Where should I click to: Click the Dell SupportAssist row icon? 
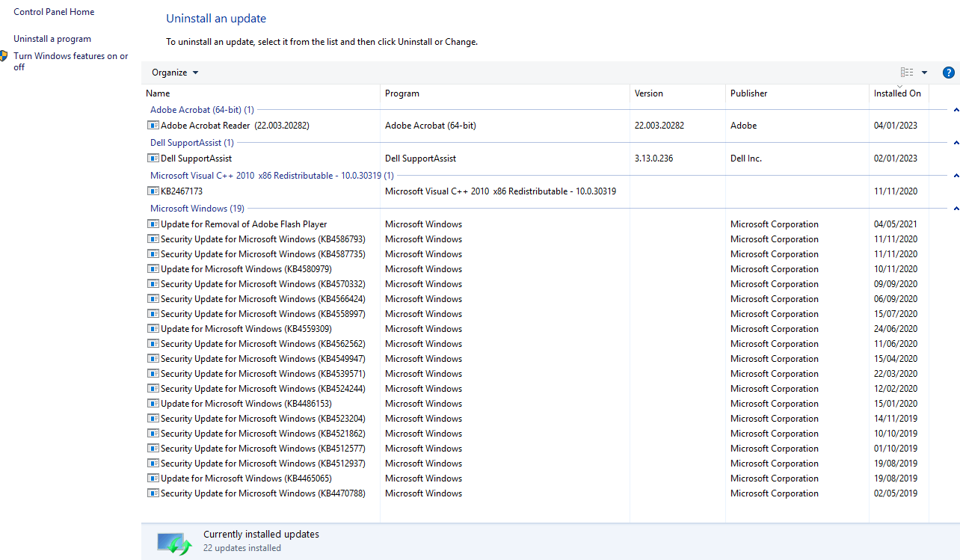[x=153, y=159]
